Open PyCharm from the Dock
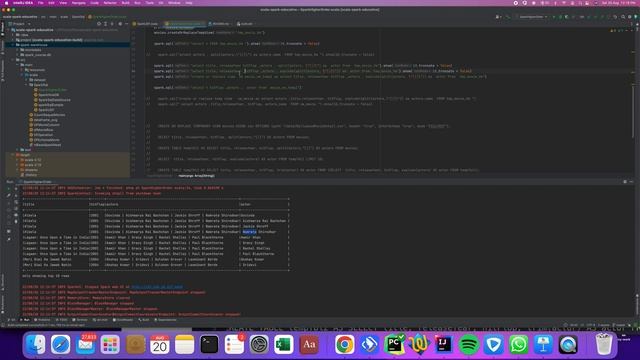640x360 pixels. tap(394, 344)
